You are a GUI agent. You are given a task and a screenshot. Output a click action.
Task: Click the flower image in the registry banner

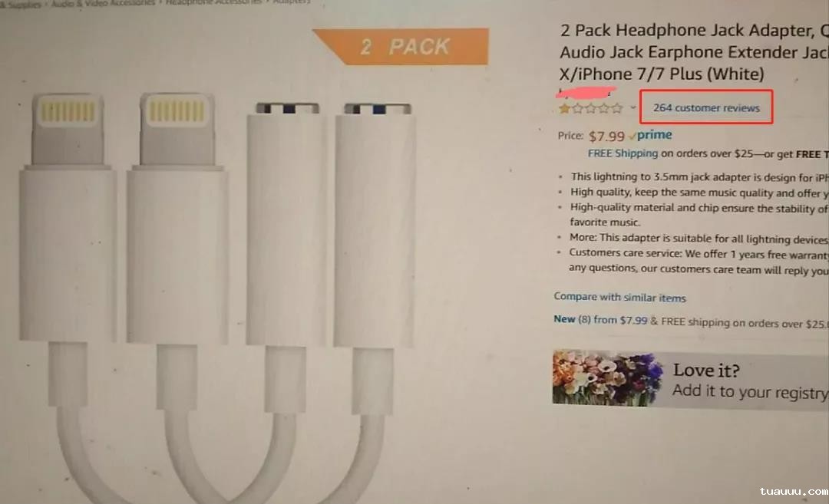coord(607,378)
